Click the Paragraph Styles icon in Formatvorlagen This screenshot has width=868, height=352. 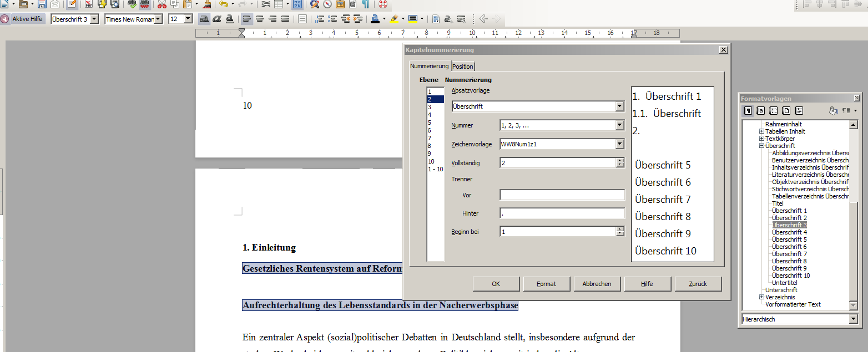click(748, 110)
